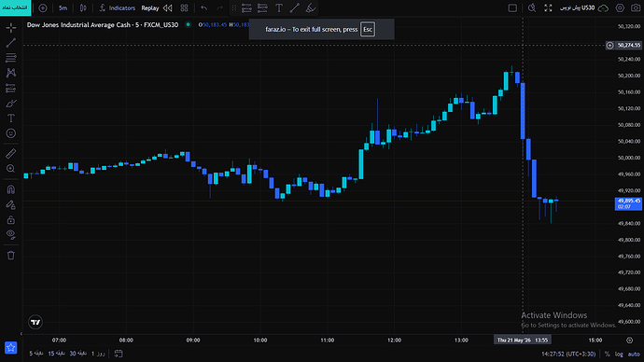
Task: Select the trend line drawing tool
Action: [x=11, y=43]
